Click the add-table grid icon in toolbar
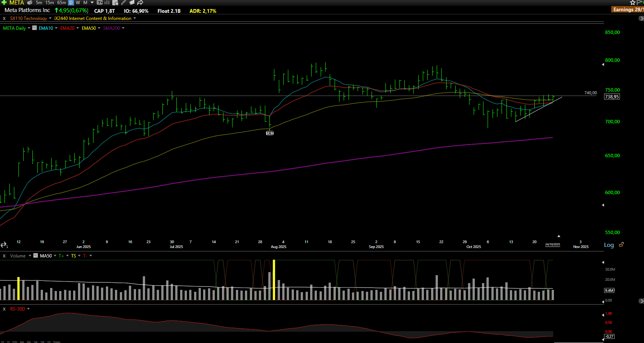 point(115,2)
